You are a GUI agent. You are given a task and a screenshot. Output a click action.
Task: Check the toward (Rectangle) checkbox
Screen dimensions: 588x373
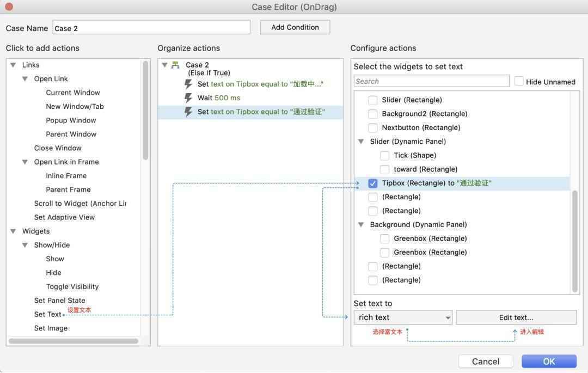click(x=384, y=169)
